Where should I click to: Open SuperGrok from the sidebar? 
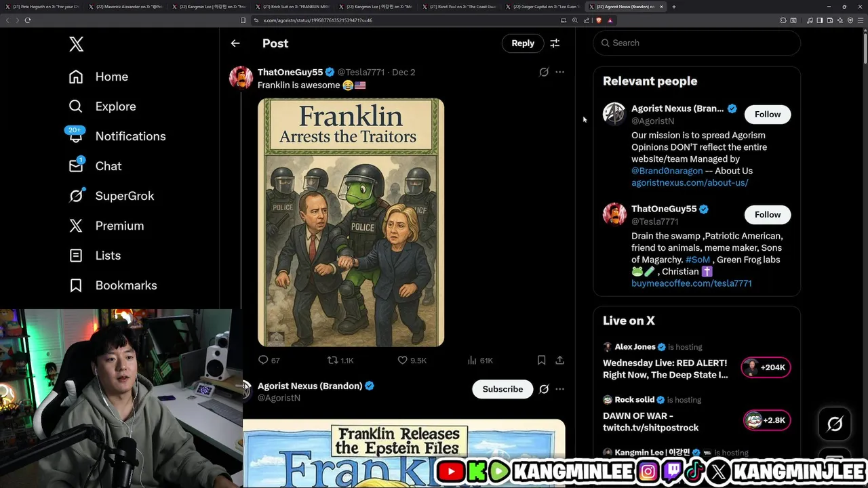click(x=111, y=196)
